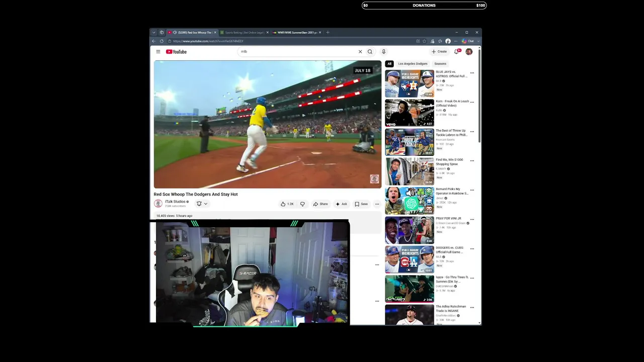Focus the YouTube search field containing mlb
Screen dimensions: 644x362
point(297,52)
